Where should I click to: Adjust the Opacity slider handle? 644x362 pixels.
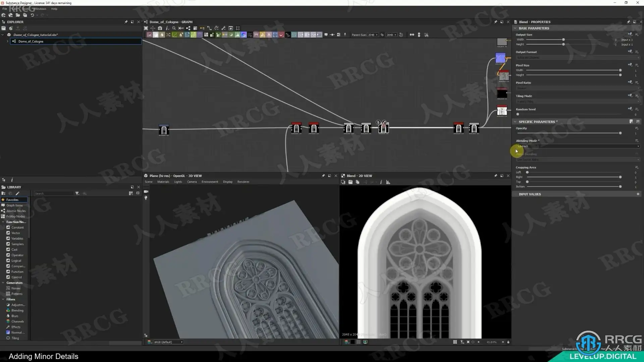tap(620, 133)
